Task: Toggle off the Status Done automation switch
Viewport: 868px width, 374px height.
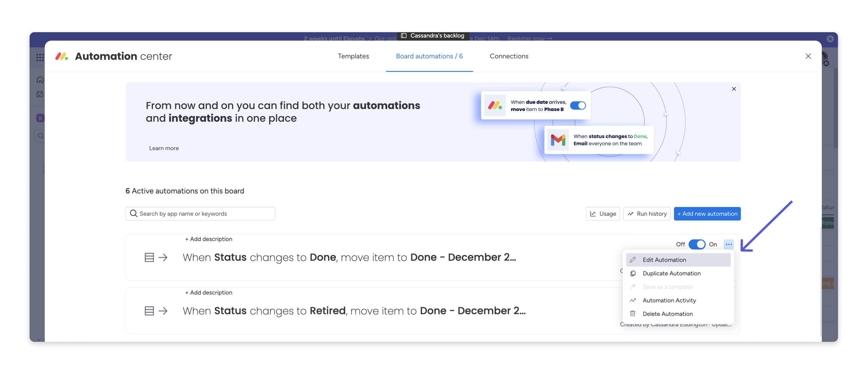Action: pos(696,244)
